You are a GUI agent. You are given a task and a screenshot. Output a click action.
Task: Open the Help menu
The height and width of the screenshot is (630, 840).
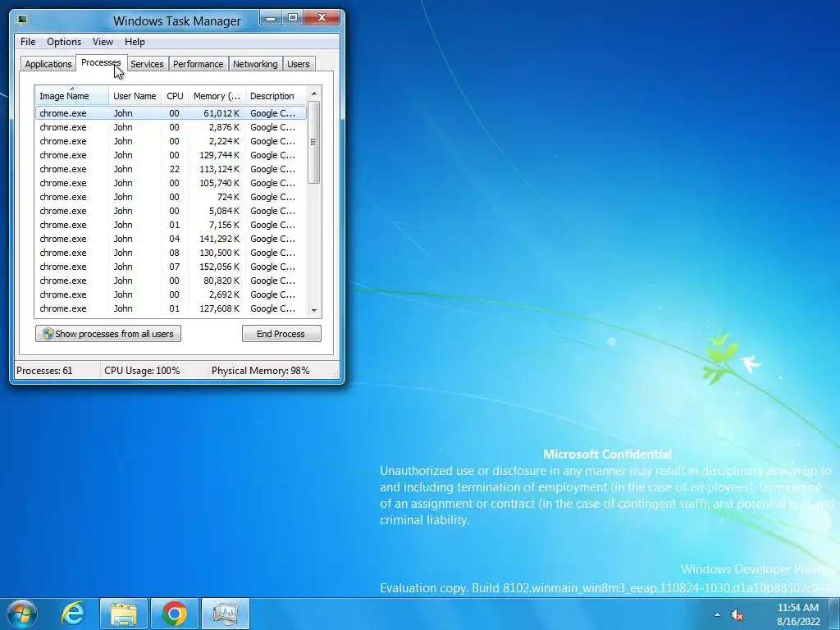pos(135,42)
